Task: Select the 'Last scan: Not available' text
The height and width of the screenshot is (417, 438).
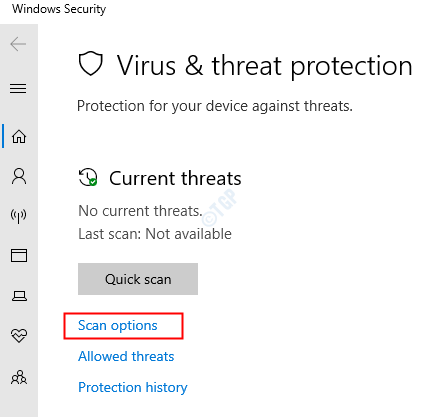Action: click(155, 234)
